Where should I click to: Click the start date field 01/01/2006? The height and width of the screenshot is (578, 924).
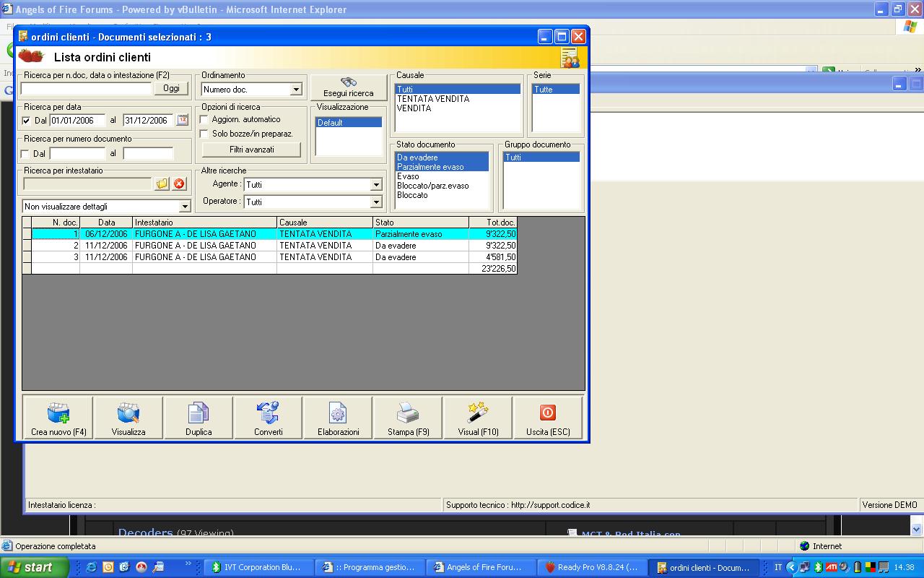(77, 121)
